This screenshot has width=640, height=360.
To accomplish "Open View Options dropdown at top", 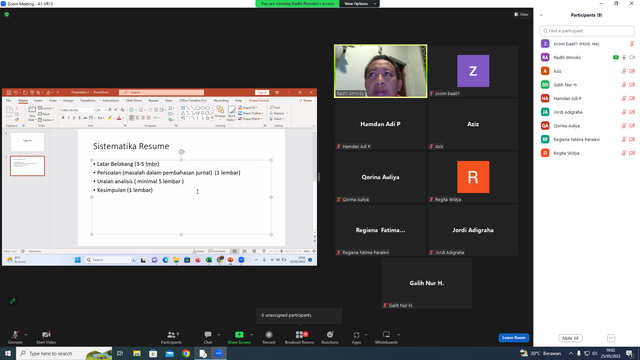I will tap(359, 4).
